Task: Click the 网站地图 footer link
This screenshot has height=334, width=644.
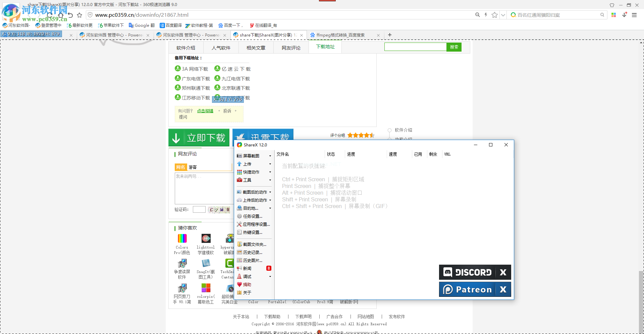Action: (x=366, y=317)
